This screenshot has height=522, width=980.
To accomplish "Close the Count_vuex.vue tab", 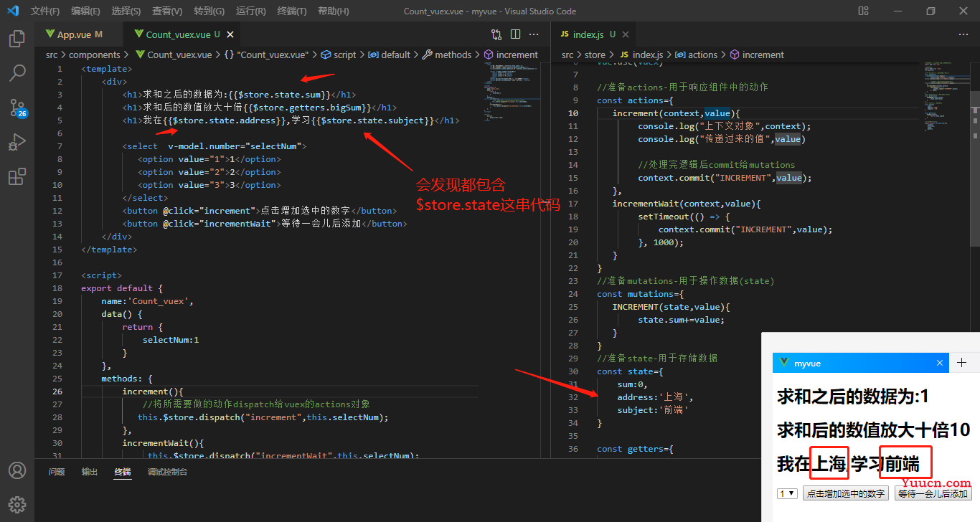I will 230,34.
